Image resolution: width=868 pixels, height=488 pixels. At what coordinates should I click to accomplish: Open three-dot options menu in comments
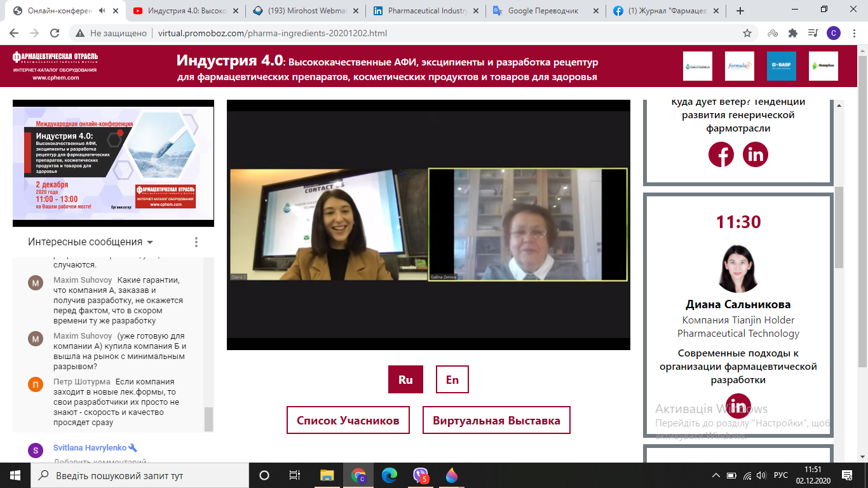tap(196, 242)
